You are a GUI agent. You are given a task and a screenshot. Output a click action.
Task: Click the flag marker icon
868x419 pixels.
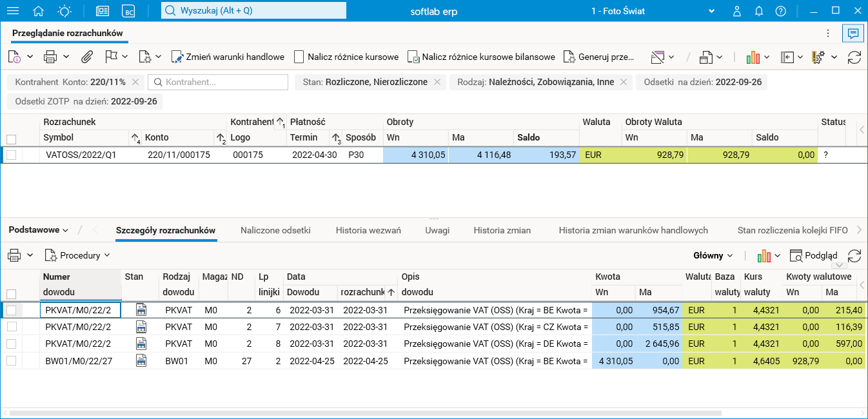click(111, 57)
